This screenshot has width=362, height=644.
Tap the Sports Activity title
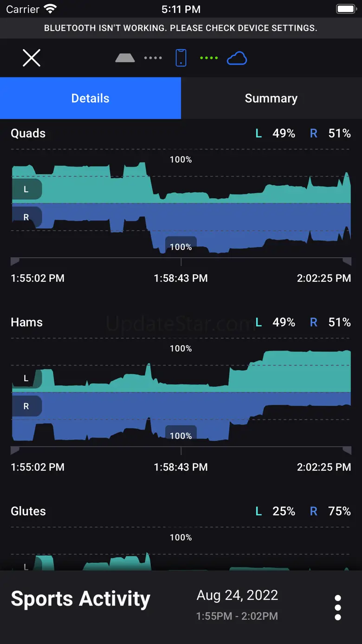pyautogui.click(x=80, y=599)
